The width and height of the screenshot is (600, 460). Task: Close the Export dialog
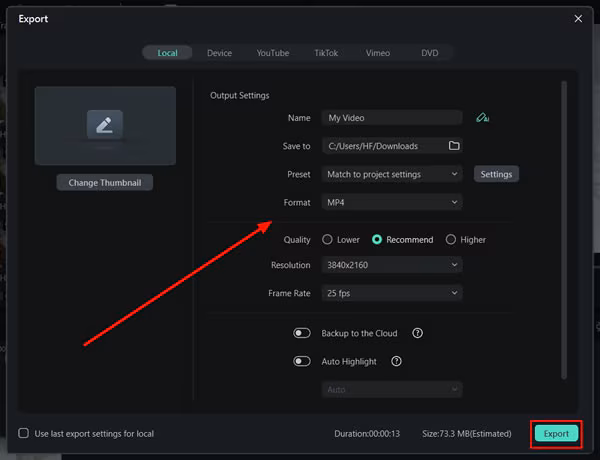tap(578, 18)
